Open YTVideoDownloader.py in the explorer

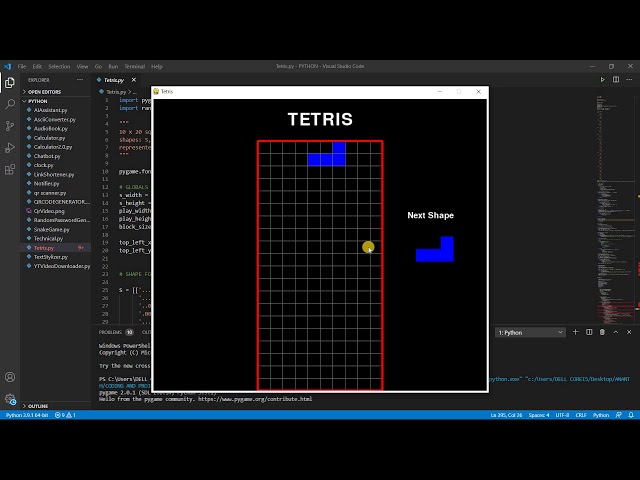(62, 266)
